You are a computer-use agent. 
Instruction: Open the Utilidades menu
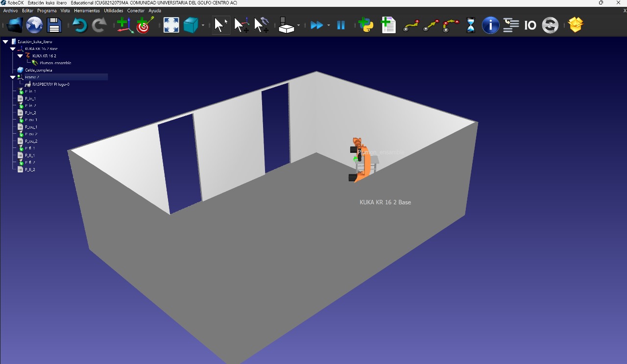(x=114, y=10)
